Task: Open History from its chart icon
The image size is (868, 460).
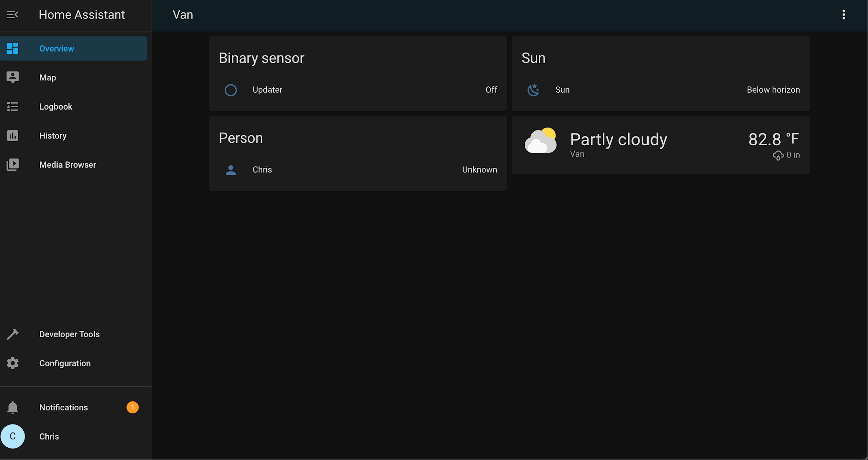Action: [x=13, y=136]
